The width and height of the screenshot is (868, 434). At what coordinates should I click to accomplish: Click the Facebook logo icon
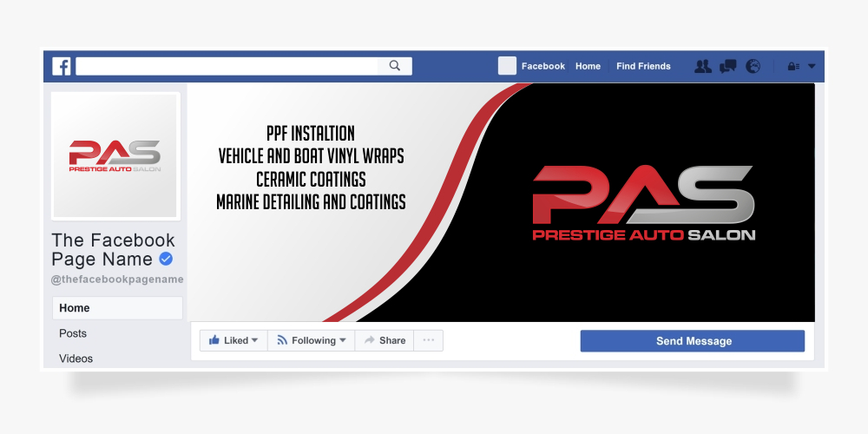pos(62,67)
